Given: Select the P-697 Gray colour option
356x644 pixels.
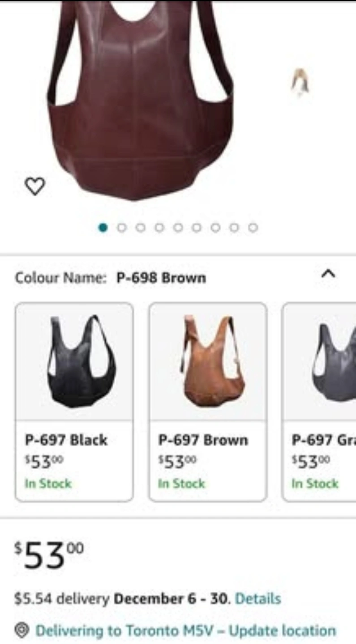Looking at the screenshot, I should [x=319, y=402].
